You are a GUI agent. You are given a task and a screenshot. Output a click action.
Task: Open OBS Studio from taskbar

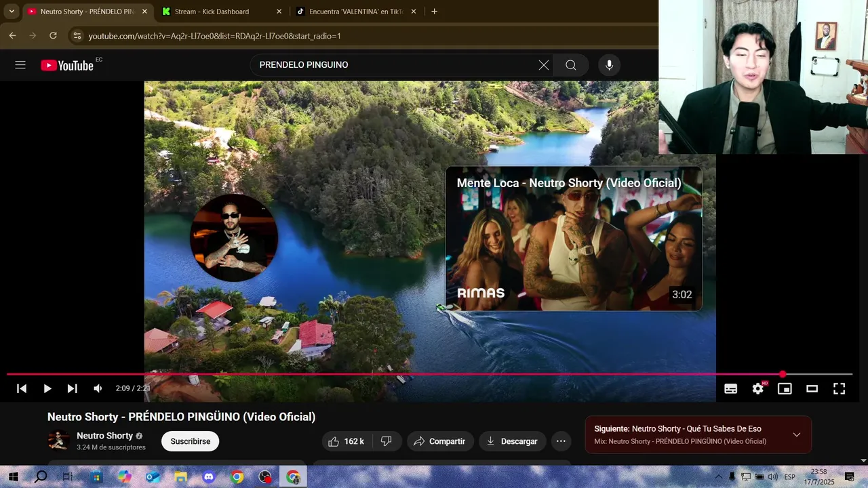pos(265,477)
